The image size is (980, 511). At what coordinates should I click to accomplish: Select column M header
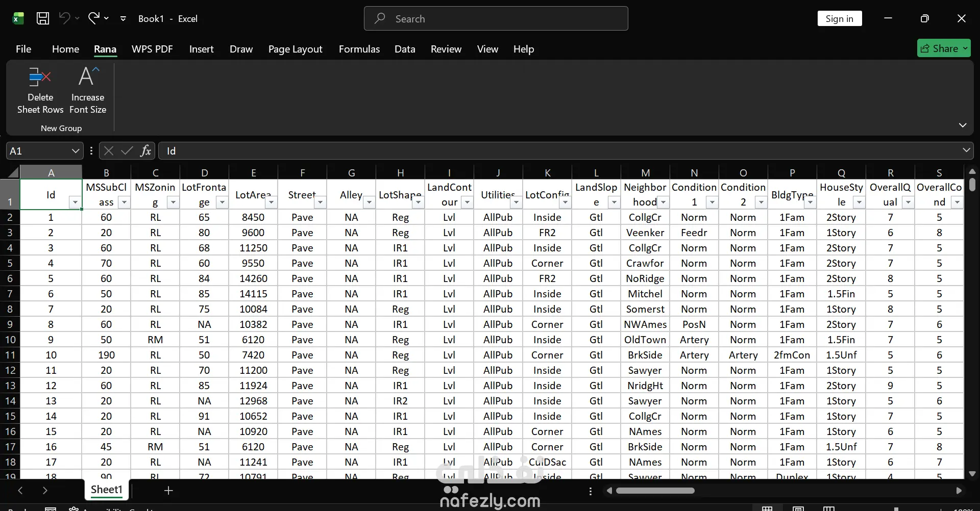pos(645,172)
